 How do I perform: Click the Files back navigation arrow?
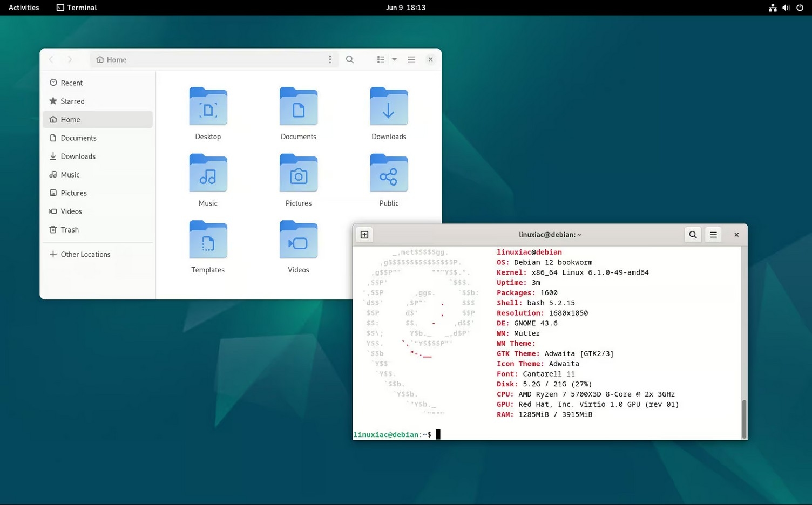coord(51,59)
